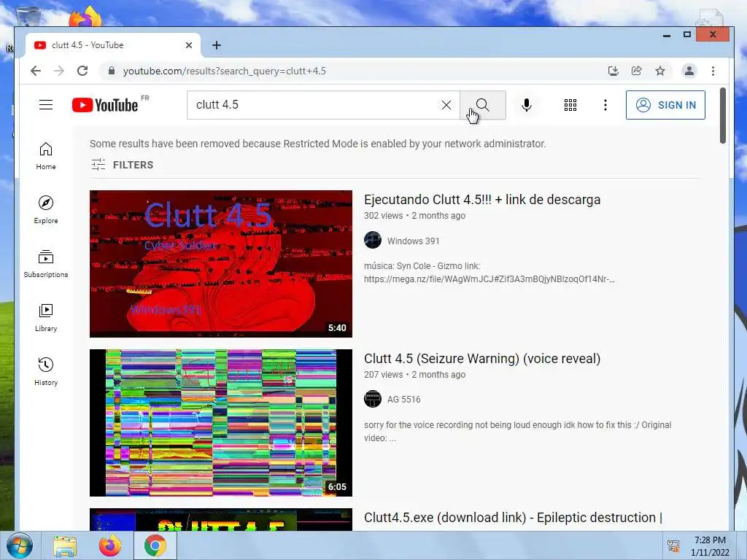747x560 pixels.
Task: Go to Home in sidebar
Action: 46,156
